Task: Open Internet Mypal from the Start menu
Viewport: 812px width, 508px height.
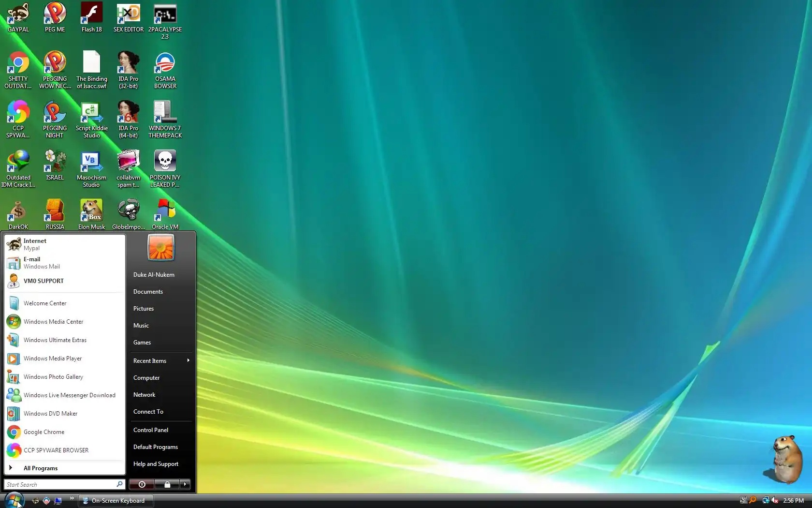Action: pyautogui.click(x=65, y=244)
